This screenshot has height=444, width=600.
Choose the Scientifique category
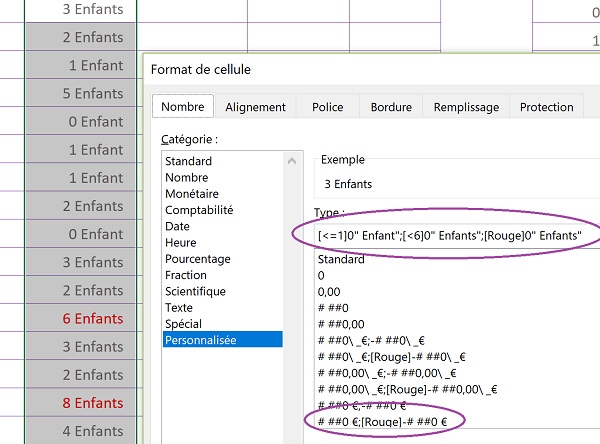(197, 291)
